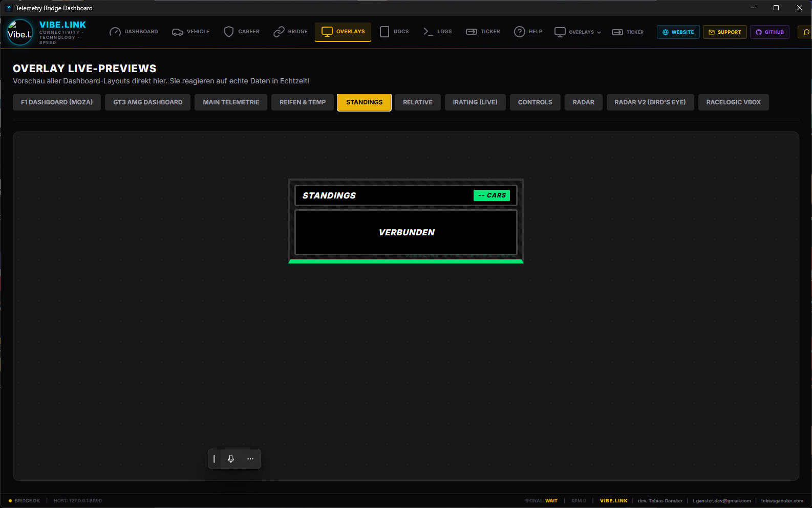This screenshot has width=812, height=508.
Task: Click the microphone icon in floating toolbar
Action: [x=231, y=459]
